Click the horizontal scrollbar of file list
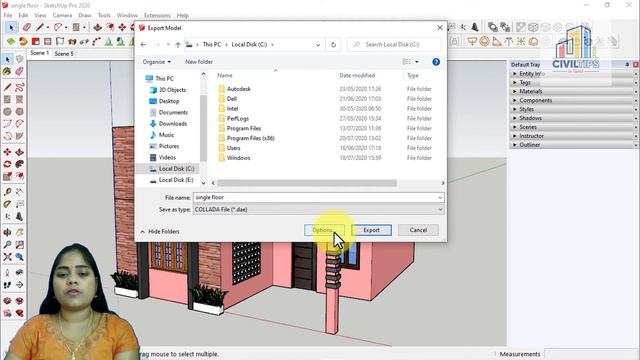The height and width of the screenshot is (360, 640). [x=307, y=183]
